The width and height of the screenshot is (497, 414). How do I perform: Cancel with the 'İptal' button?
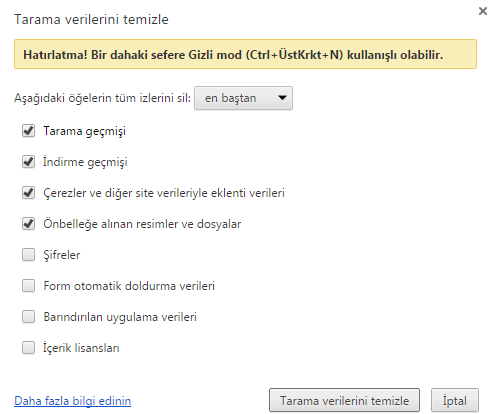tap(455, 400)
